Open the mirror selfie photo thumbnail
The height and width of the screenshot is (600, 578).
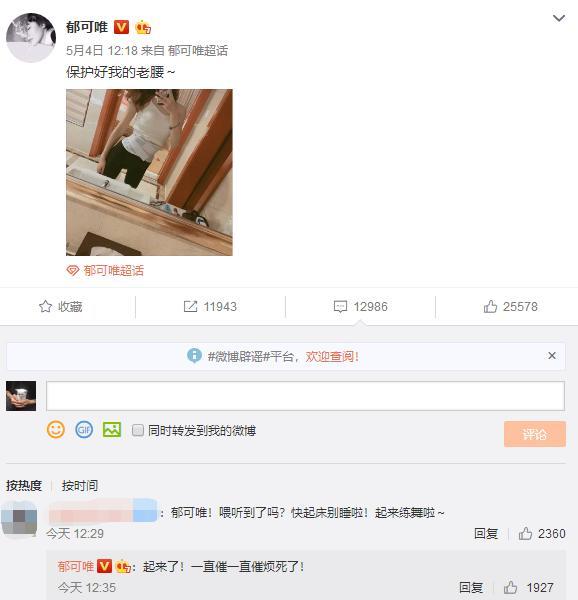[149, 172]
